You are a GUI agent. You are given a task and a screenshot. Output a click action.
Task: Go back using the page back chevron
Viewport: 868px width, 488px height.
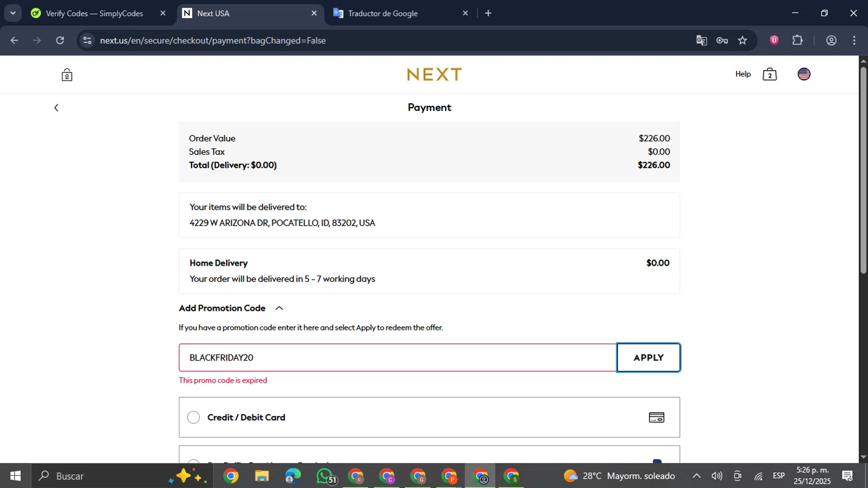56,108
